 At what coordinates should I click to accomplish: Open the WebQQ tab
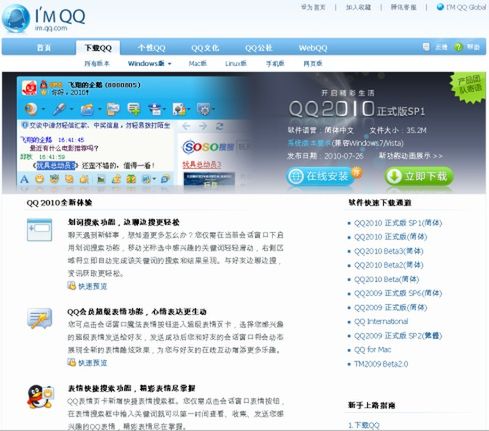point(313,48)
